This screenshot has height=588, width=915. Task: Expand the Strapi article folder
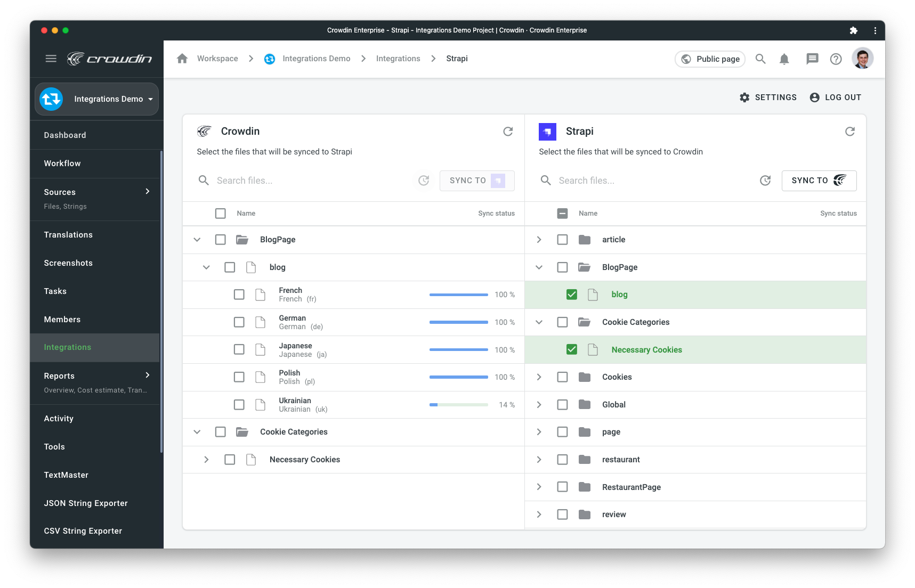coord(539,240)
